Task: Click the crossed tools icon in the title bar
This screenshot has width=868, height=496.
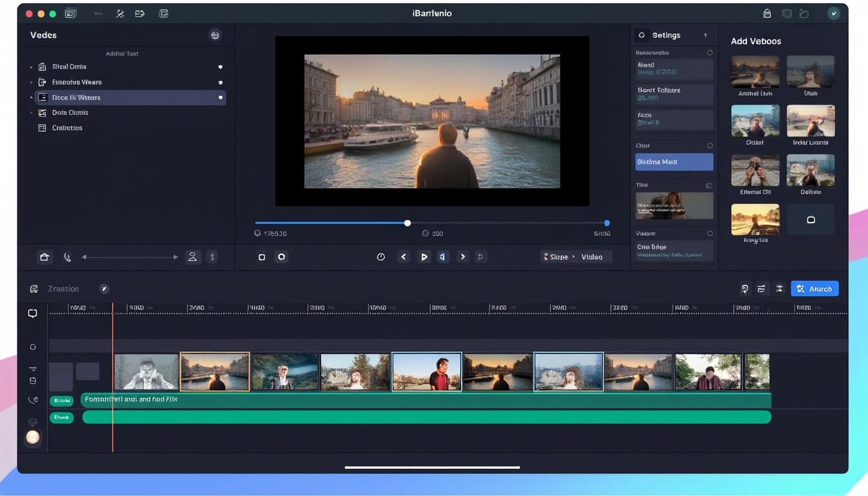Action: (119, 14)
